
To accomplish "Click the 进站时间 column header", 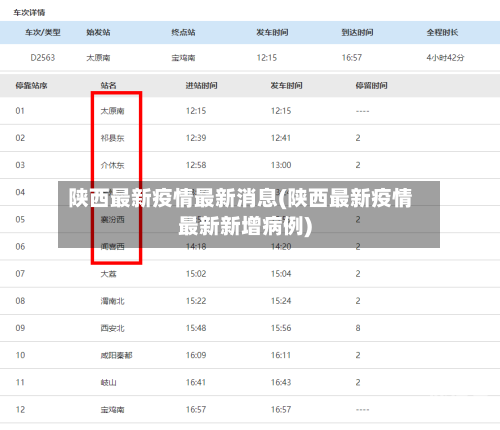I will point(202,86).
